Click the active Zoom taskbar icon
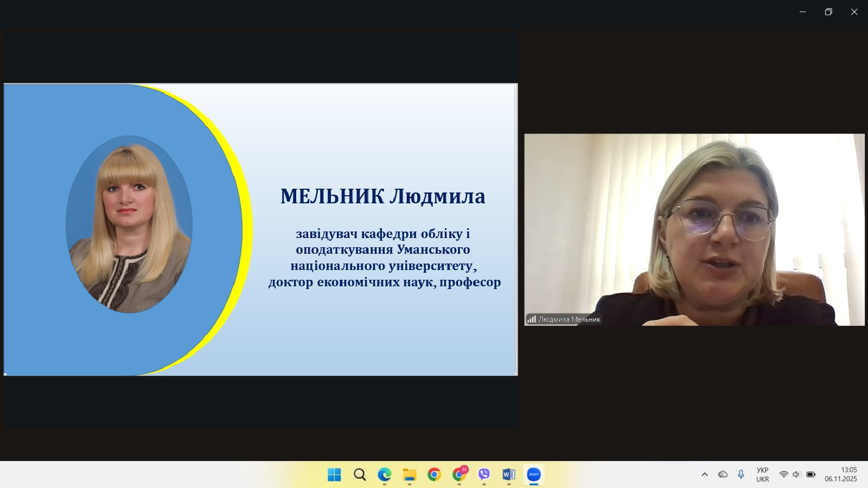 [x=534, y=475]
